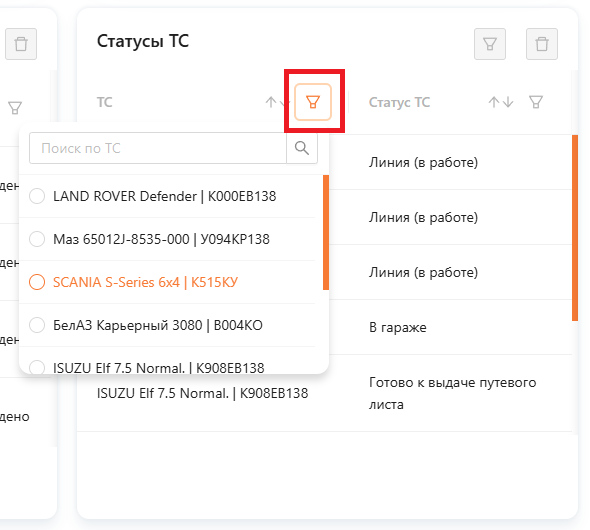Image resolution: width=590 pixels, height=530 pixels.
Task: Select LAND ROVER Defender radio option
Action: (x=37, y=196)
